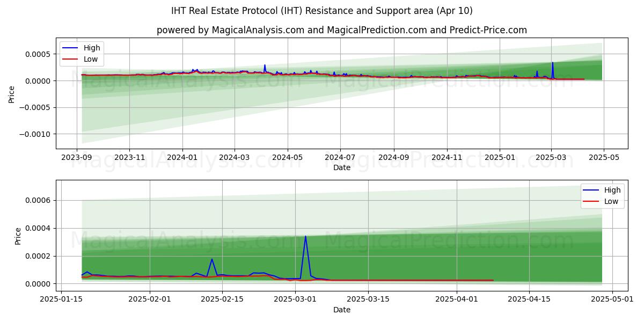Click the 2024-11 x-axis tick label
Viewport: 644px width, 322px height.
447,157
